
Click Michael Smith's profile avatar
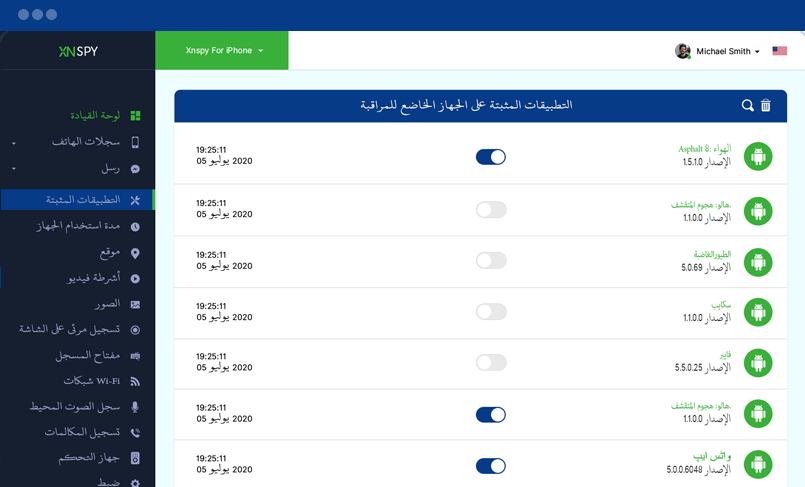tap(683, 51)
